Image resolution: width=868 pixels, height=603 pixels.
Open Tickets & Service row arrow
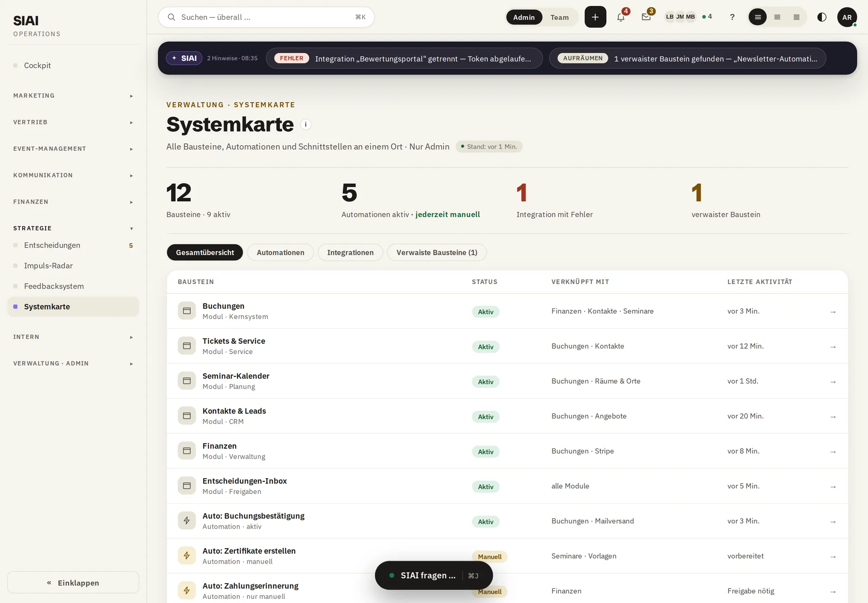[x=833, y=347]
